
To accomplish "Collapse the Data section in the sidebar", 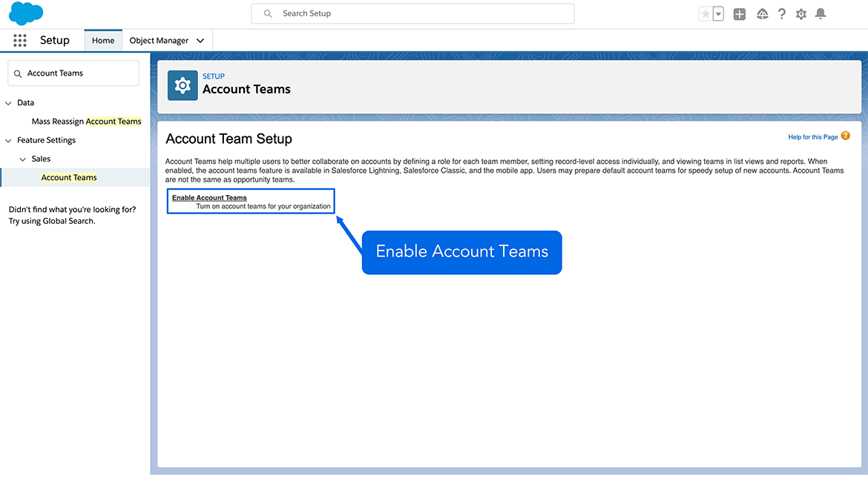I will pos(7,102).
